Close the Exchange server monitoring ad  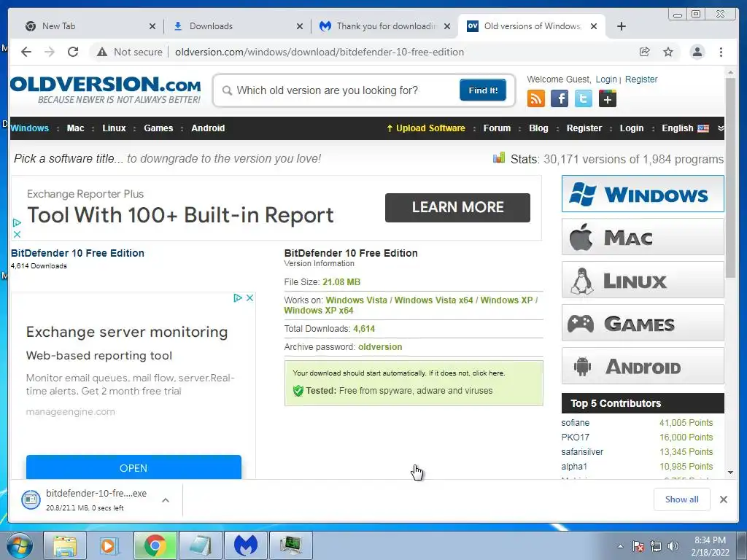tap(249, 297)
